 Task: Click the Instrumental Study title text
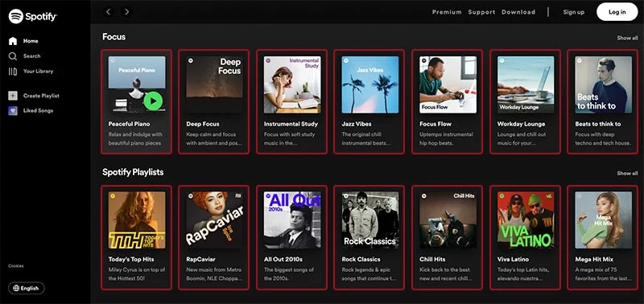click(x=291, y=124)
